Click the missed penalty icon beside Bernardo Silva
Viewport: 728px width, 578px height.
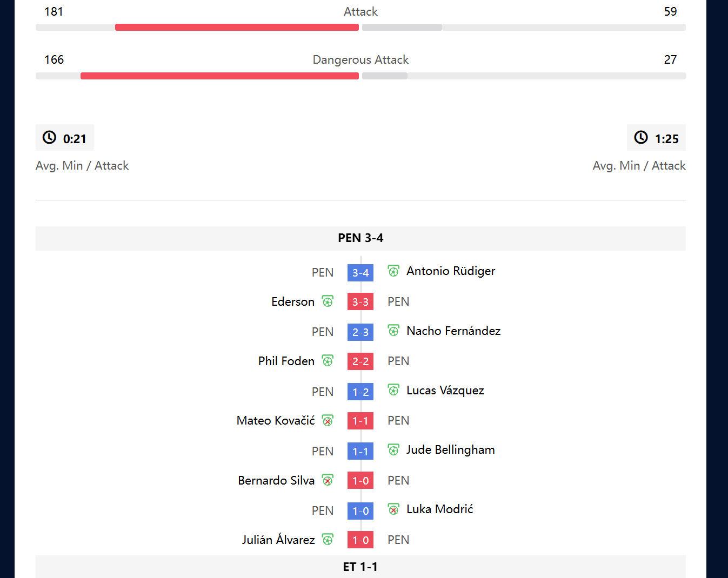pos(328,480)
